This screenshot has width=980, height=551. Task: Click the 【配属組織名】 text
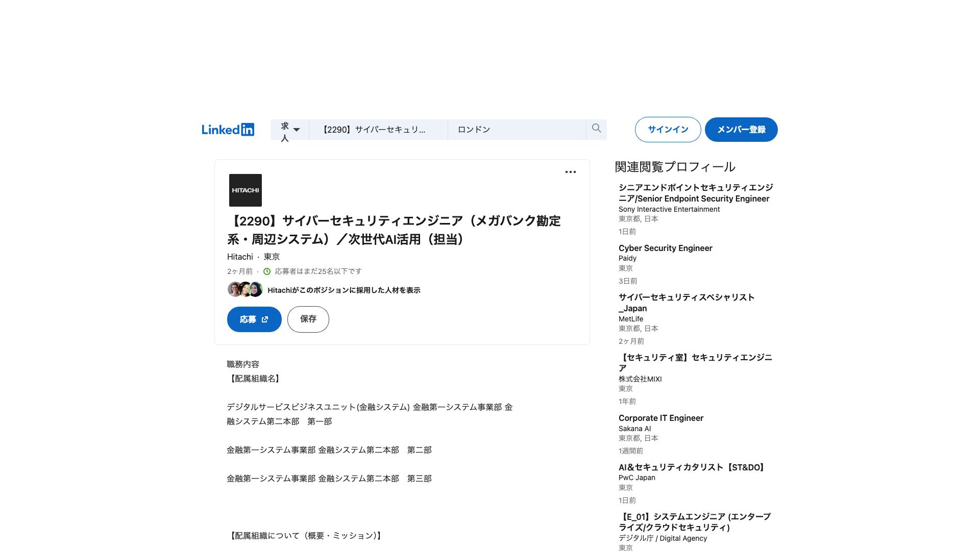(255, 379)
